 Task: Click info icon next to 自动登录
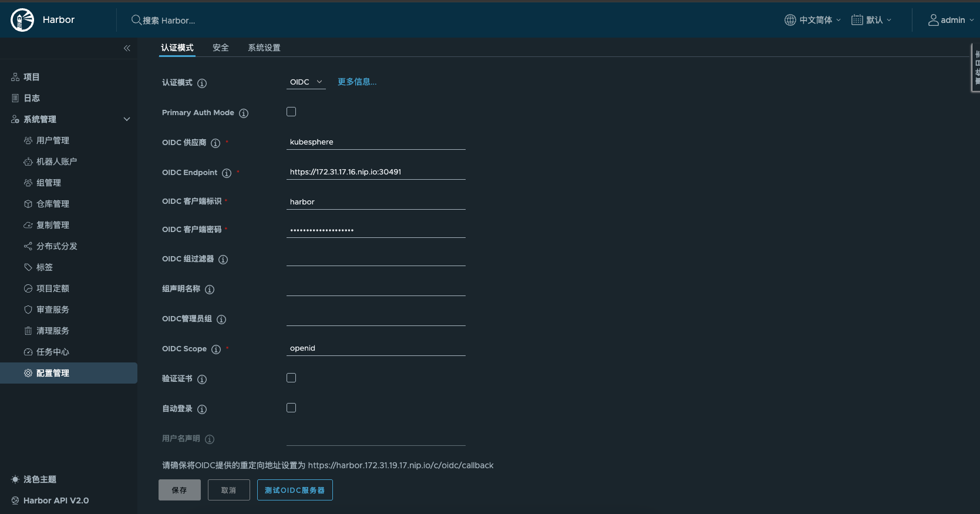coord(202,409)
